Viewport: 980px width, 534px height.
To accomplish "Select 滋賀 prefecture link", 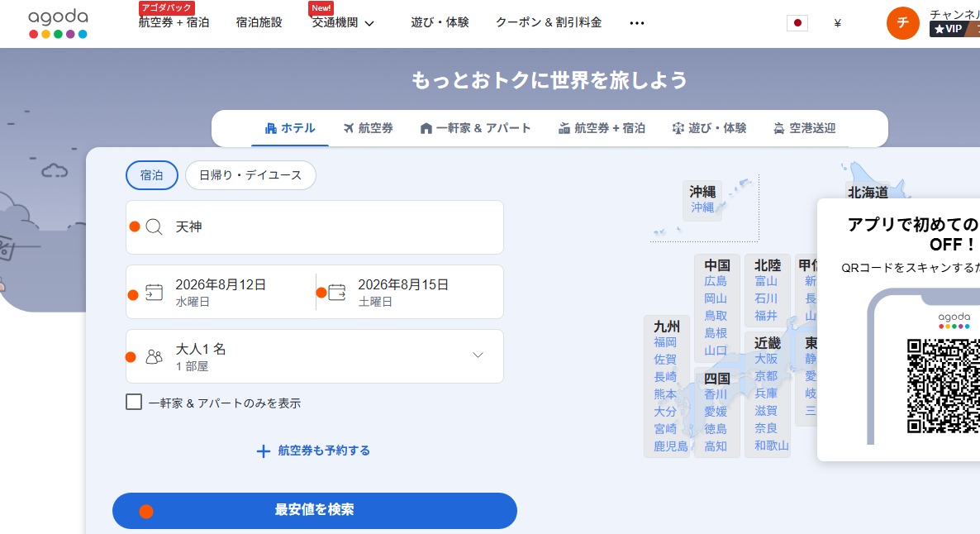I will (x=766, y=411).
